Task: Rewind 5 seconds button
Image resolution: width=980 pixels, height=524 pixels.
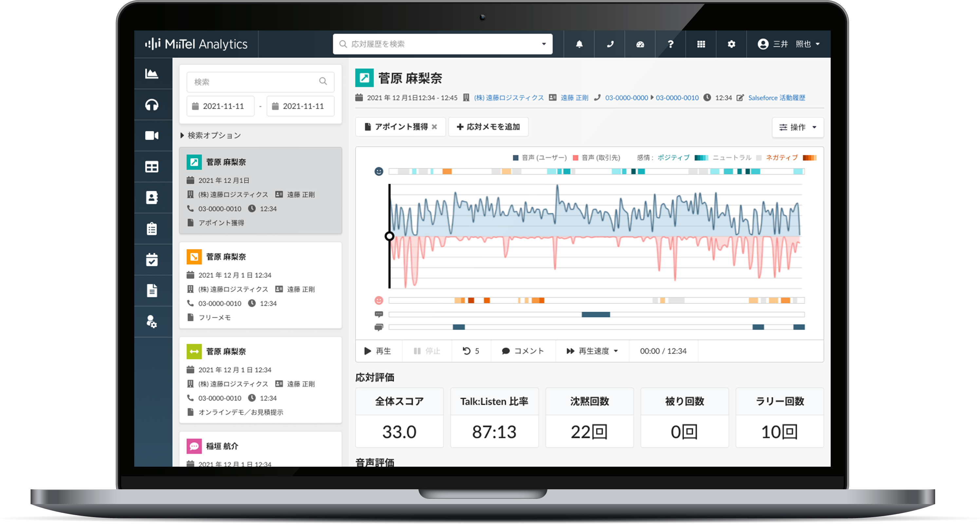Action: 471,351
